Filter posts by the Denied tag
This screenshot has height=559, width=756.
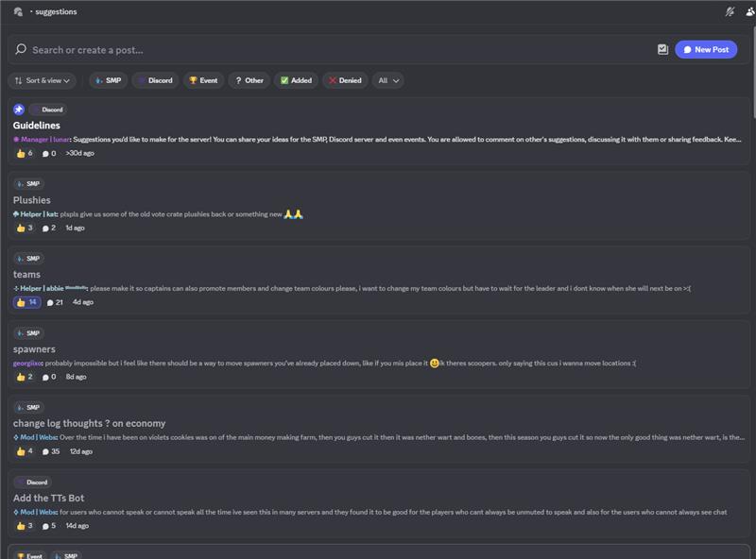[x=345, y=80]
